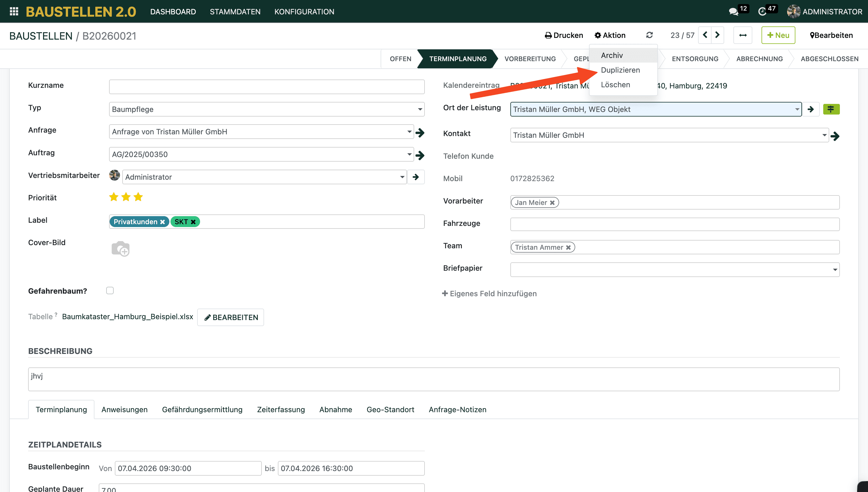This screenshot has width=868, height=492.
Task: Remove Jan Meier from Vorarbeiter
Action: tap(552, 202)
